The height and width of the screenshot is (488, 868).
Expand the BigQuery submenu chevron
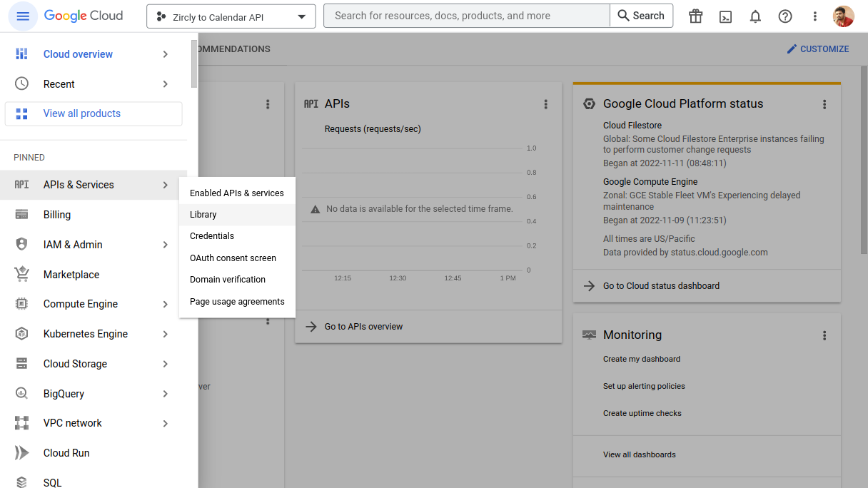coord(165,394)
